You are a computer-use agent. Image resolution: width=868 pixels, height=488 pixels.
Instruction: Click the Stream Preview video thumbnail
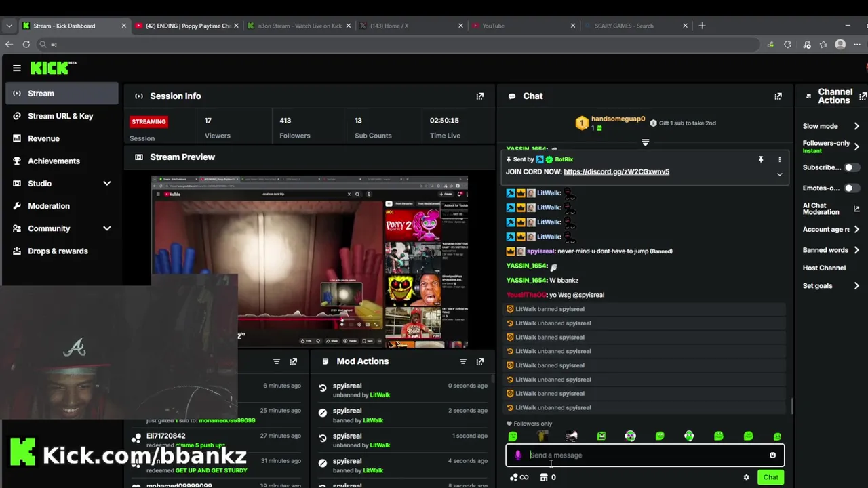click(309, 262)
